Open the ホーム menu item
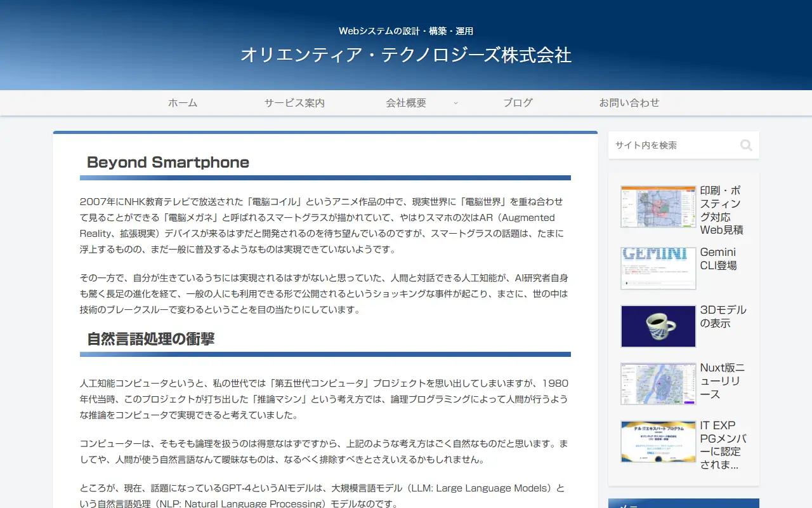812x508 pixels. click(x=183, y=103)
